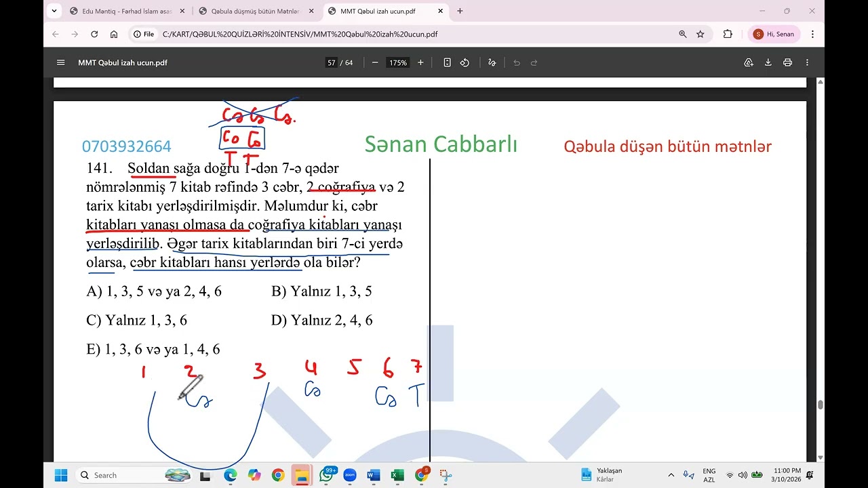Rotate the PDF counterclockwise
Screen dimensions: 868x488
click(x=465, y=62)
